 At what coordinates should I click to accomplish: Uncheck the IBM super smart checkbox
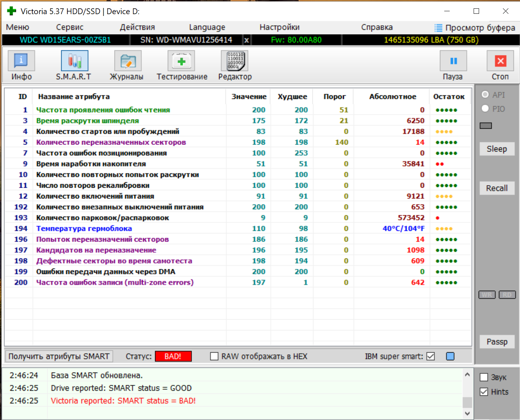point(430,357)
